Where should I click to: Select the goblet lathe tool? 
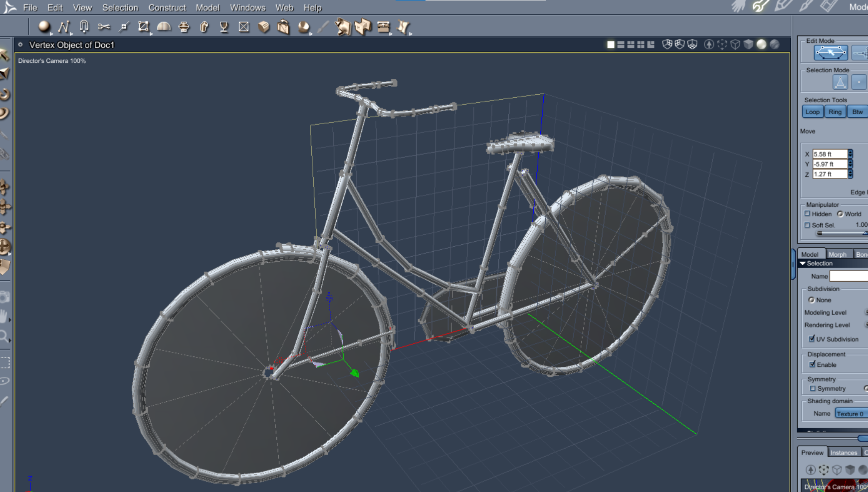tap(224, 26)
